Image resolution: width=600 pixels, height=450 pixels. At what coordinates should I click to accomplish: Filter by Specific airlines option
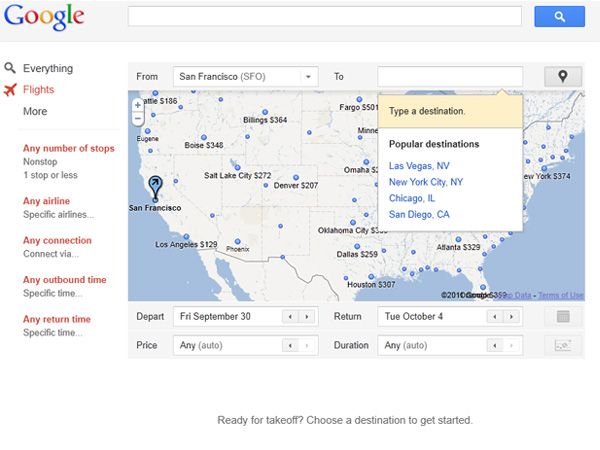click(x=58, y=214)
